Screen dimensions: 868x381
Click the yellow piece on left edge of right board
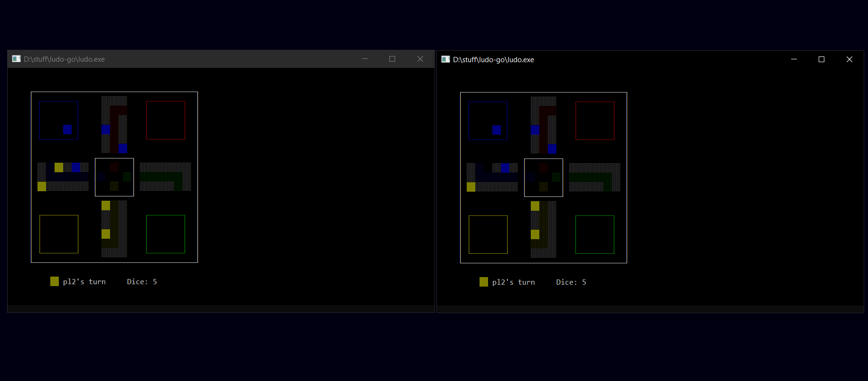[471, 187]
